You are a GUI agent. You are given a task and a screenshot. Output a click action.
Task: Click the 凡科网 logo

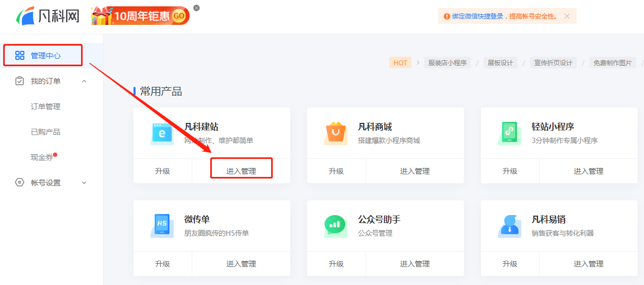point(48,16)
